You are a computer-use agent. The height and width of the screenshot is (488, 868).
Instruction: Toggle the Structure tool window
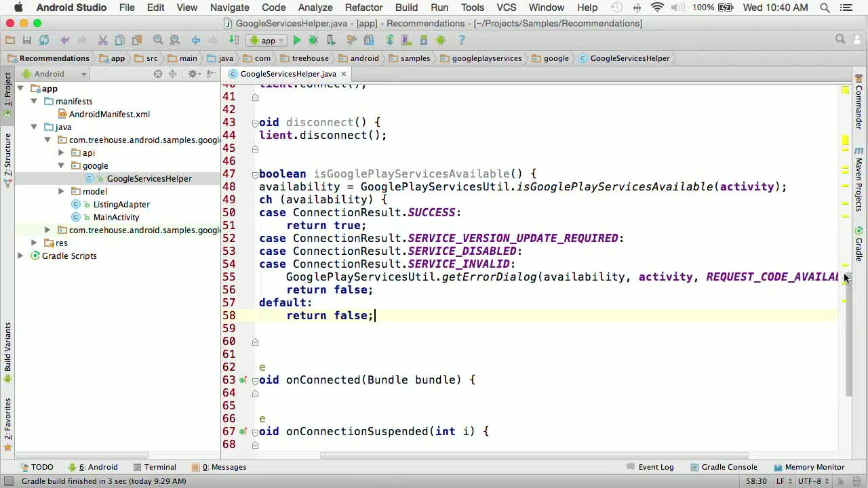(x=7, y=161)
